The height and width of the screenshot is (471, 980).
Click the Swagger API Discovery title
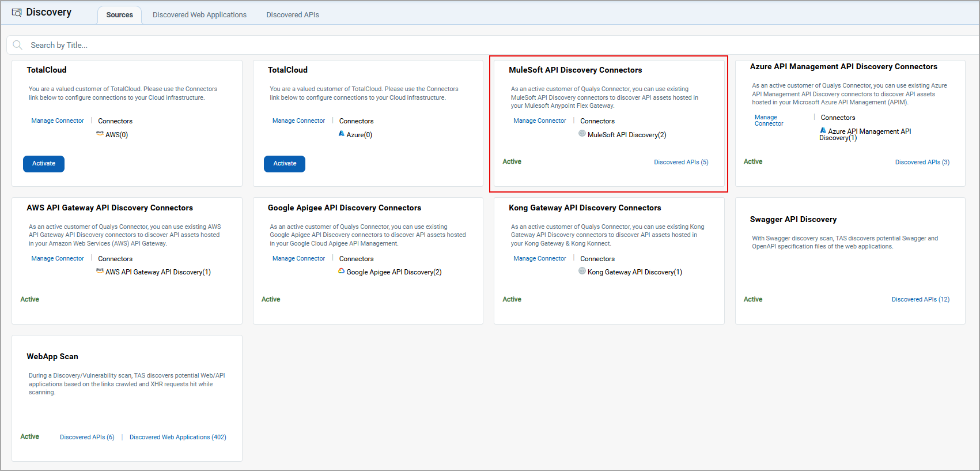tap(793, 220)
